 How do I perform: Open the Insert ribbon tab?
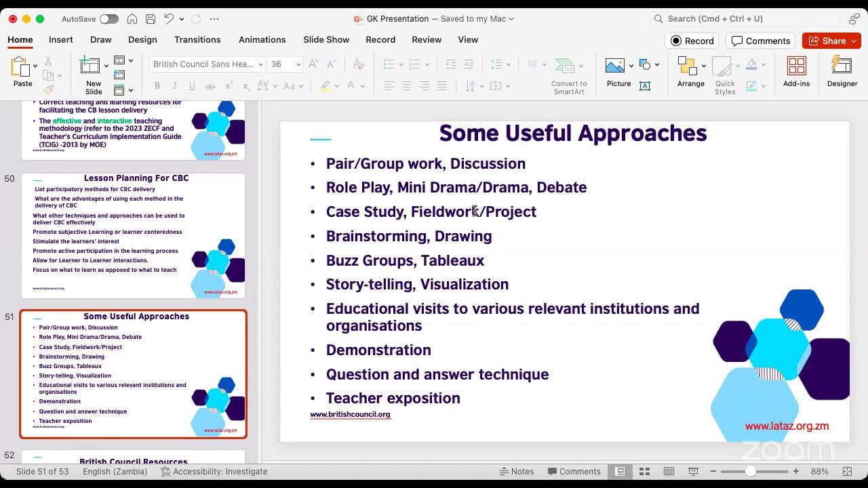(x=61, y=39)
